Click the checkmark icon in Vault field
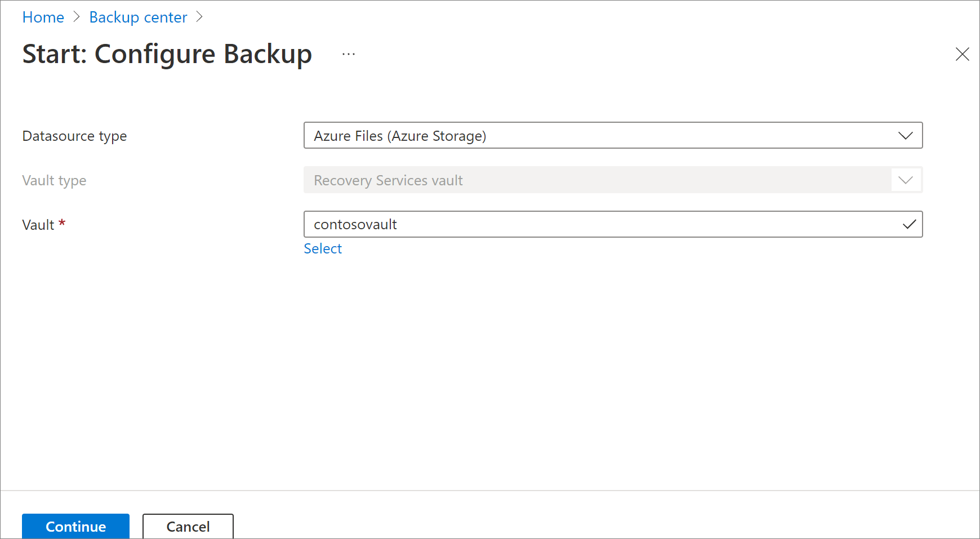Screen dimensions: 980x539 coord(908,225)
